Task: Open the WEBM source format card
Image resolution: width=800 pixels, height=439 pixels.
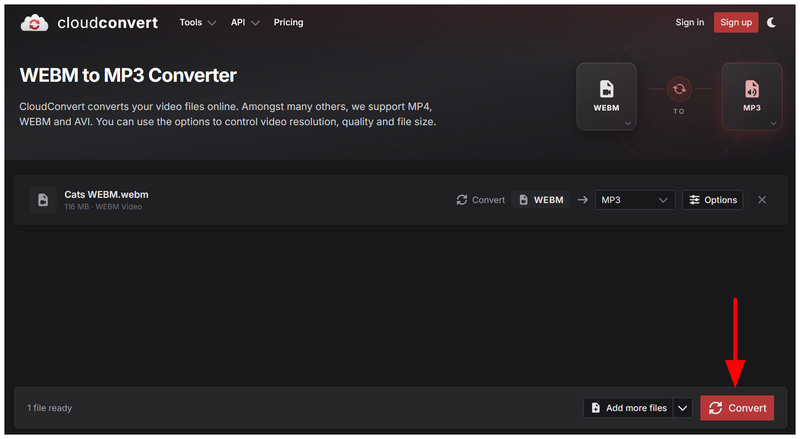Action: [606, 96]
